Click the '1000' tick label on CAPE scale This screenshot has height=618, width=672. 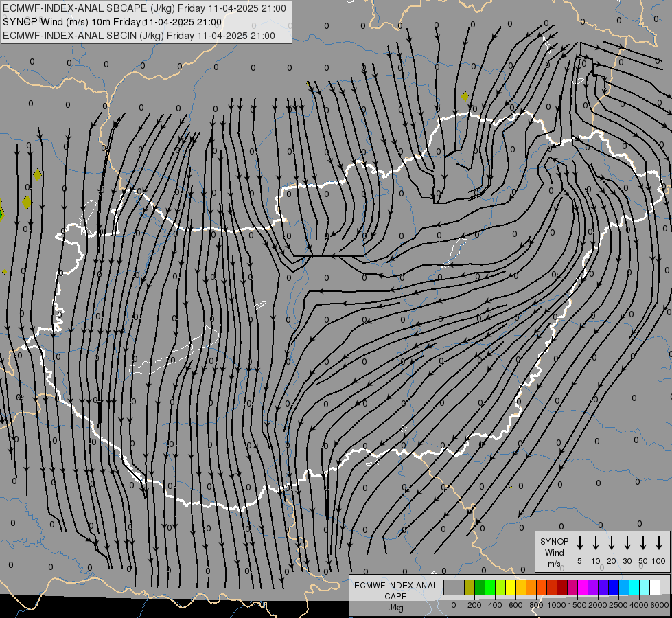pos(557,605)
